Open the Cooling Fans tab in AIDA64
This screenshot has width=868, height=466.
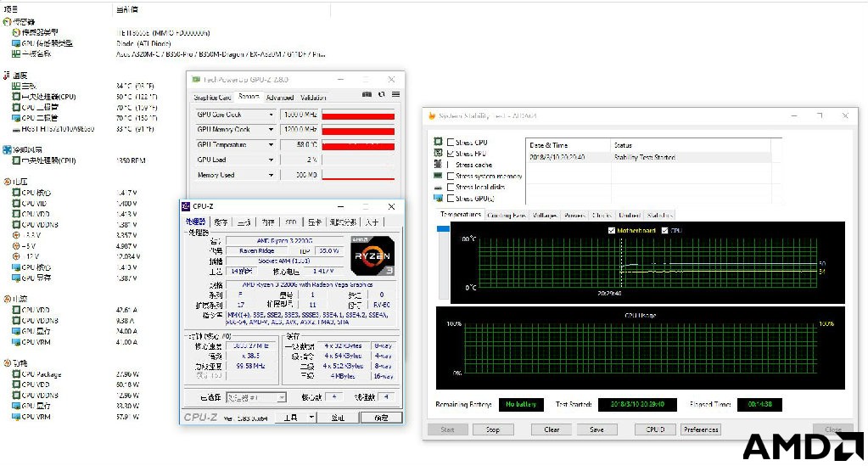507,215
